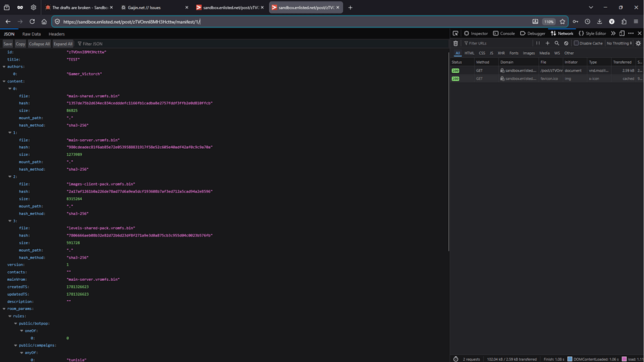Select the JSON view tab
Image resolution: width=644 pixels, height=362 pixels.
(x=9, y=34)
